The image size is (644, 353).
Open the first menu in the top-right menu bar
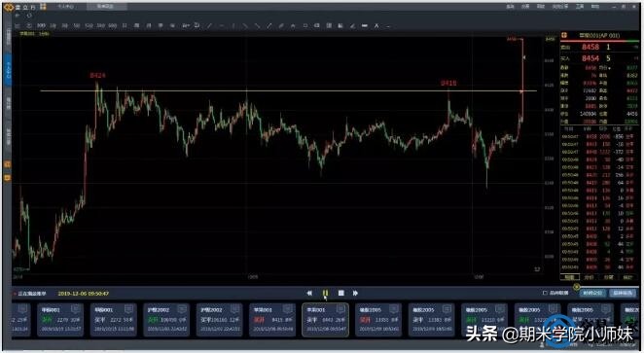(510, 7)
